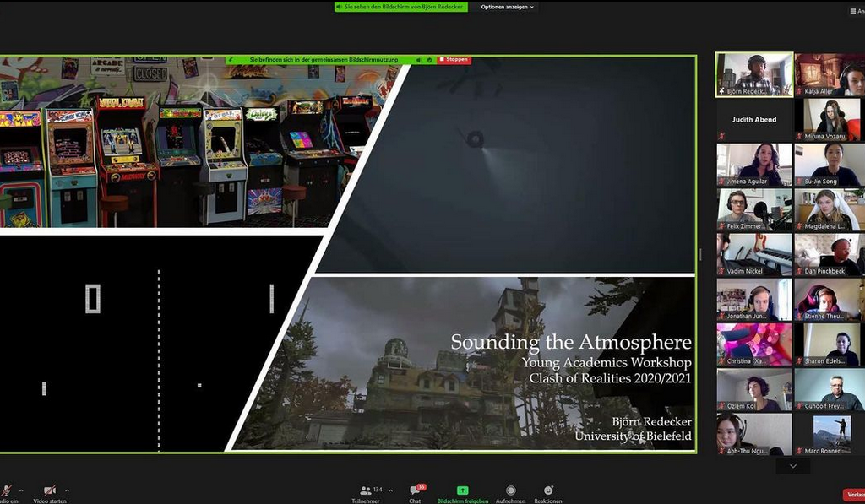Select Dan Pinchbeck's video thumbnail
865x504 pixels.
click(x=830, y=254)
